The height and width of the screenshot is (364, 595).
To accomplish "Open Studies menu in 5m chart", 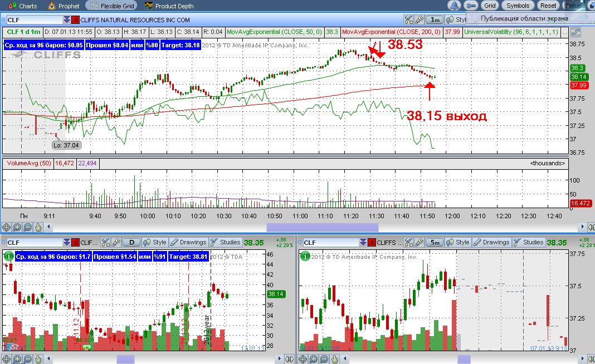I will click(528, 242).
